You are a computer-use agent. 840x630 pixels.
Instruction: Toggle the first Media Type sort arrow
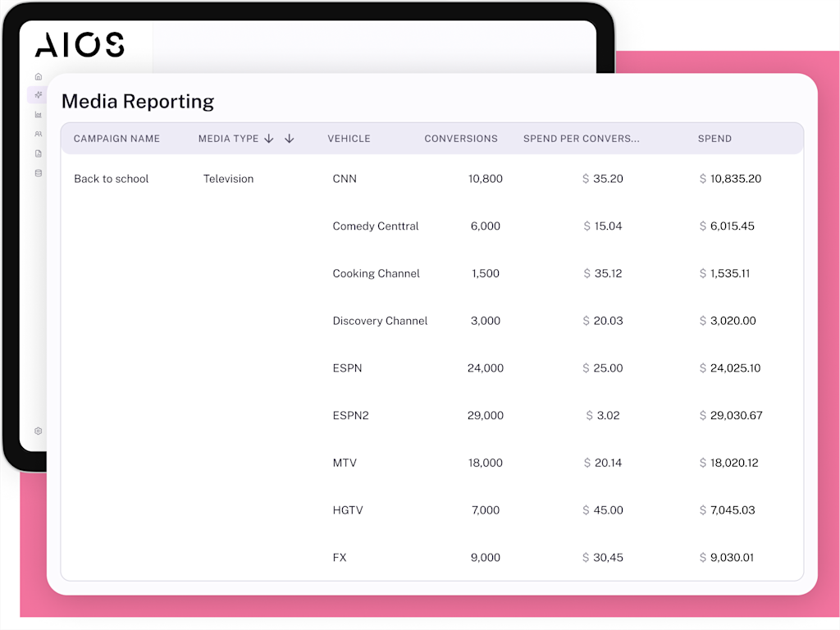271,139
